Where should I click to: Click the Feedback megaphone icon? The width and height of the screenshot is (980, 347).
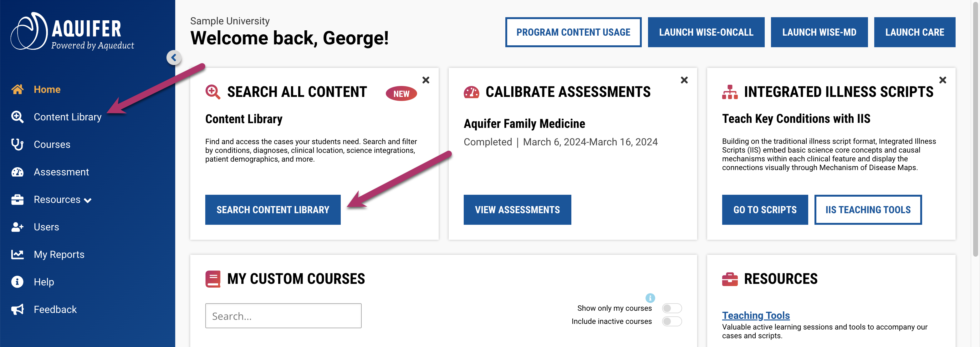pos(18,309)
